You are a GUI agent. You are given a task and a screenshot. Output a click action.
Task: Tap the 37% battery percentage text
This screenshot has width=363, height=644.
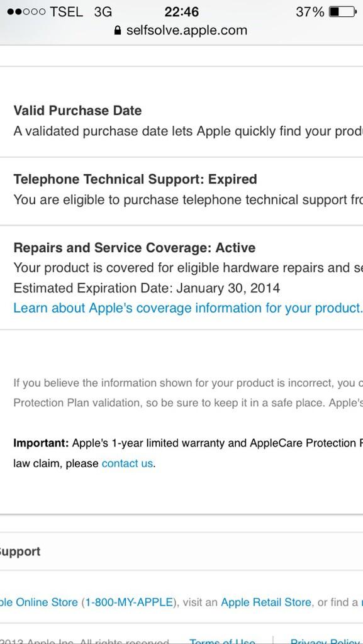click(x=310, y=12)
